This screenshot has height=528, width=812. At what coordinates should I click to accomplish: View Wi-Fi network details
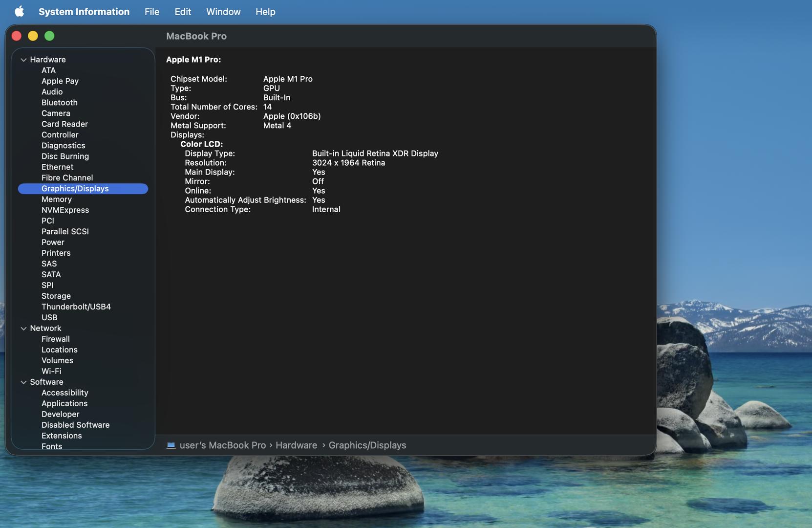point(51,371)
